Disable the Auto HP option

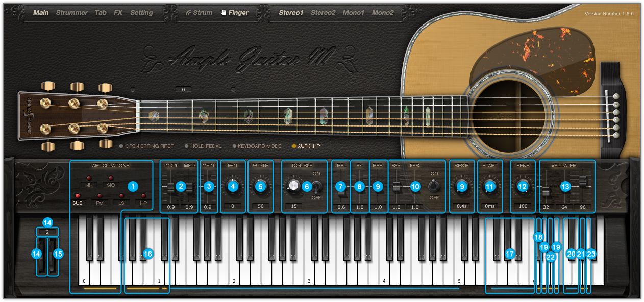306,146
